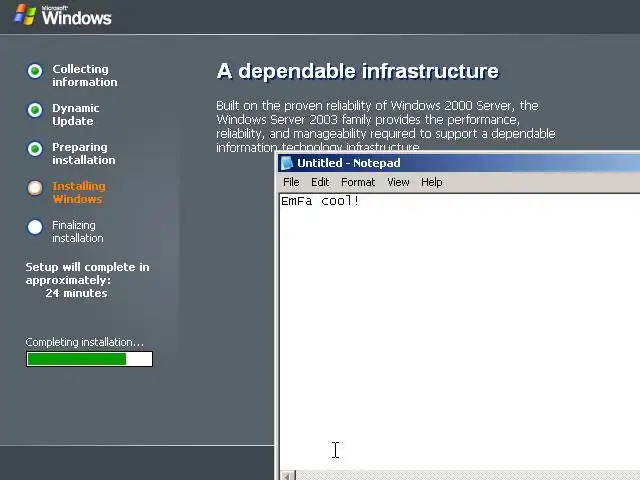Click the 'Built on the proven reliability' line

click(377, 106)
